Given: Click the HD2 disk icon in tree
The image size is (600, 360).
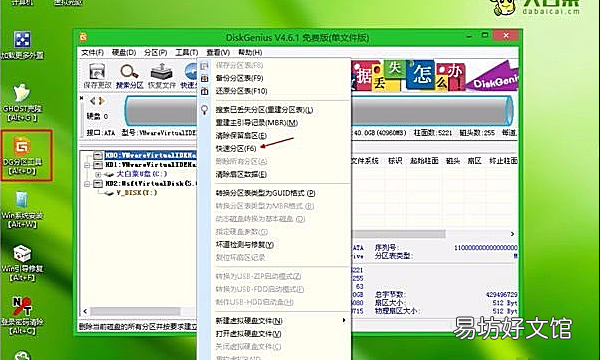Looking at the screenshot, I should tap(98, 184).
